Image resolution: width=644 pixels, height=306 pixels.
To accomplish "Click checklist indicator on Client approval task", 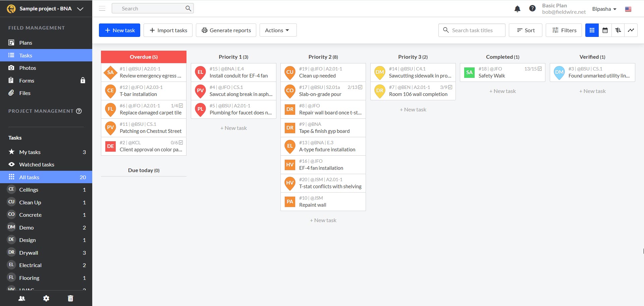I will 181,143.
